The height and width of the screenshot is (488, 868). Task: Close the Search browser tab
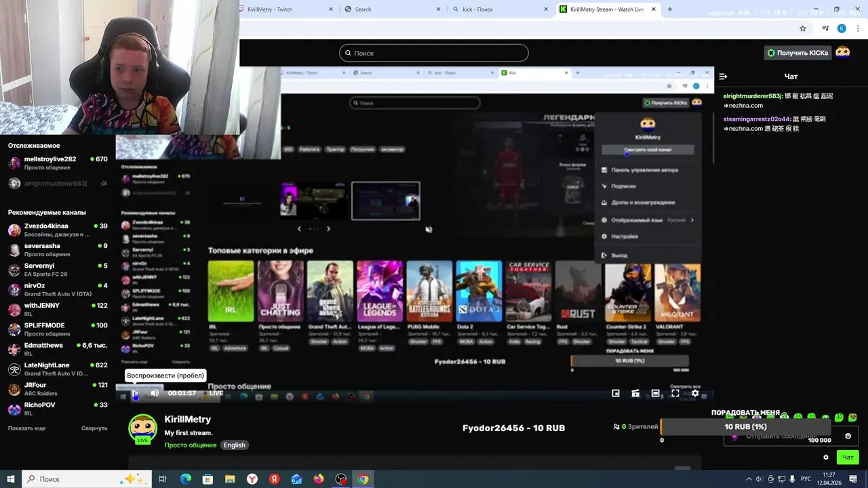438,9
